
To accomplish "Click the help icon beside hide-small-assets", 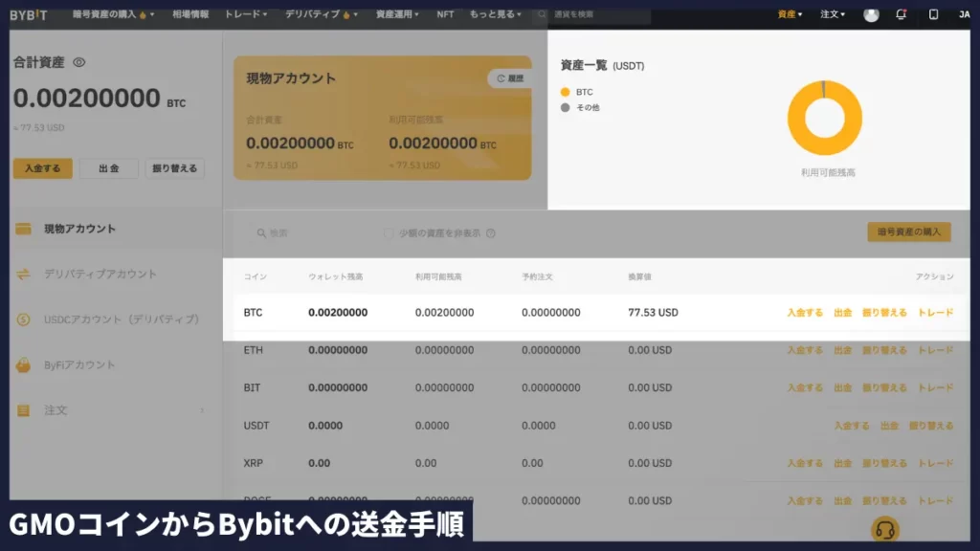I will pyautogui.click(x=491, y=233).
